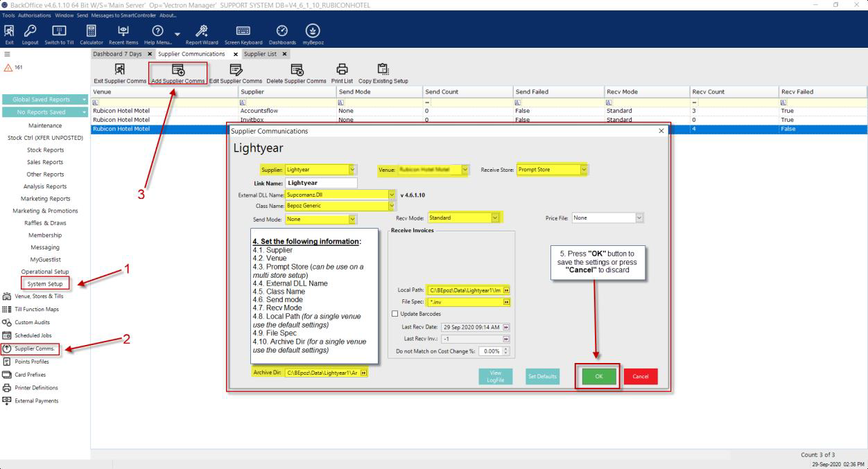Click Cancel in Supplier Communications dialog

pos(641,376)
